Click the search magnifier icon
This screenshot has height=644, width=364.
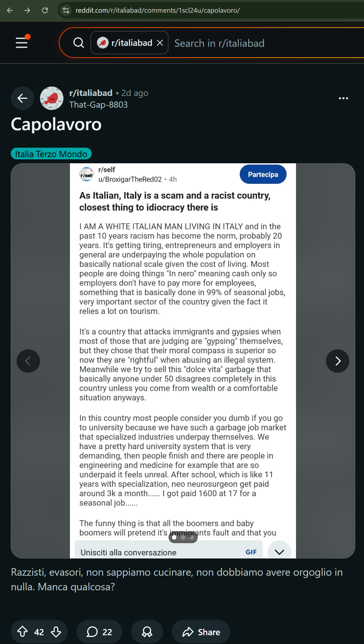[x=78, y=43]
